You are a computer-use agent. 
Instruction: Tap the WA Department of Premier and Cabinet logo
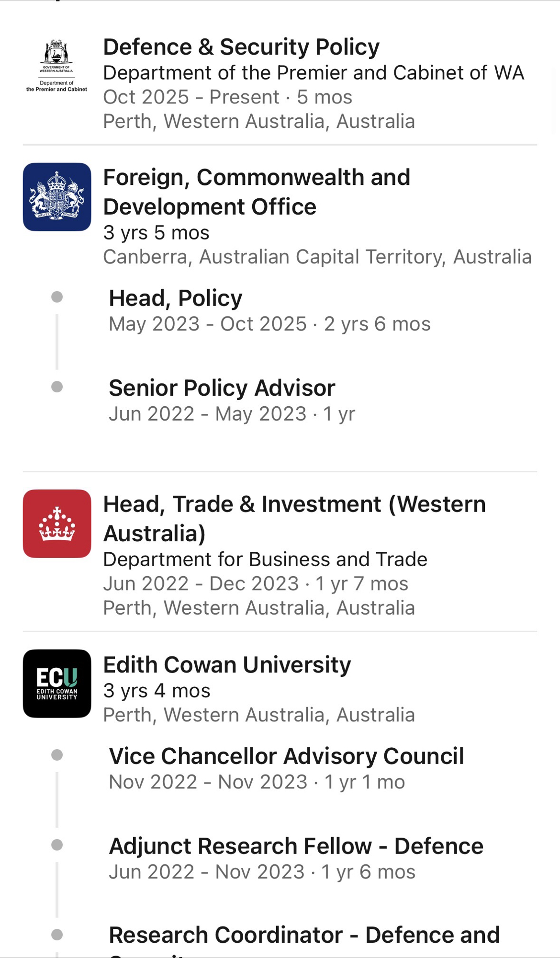point(56,66)
